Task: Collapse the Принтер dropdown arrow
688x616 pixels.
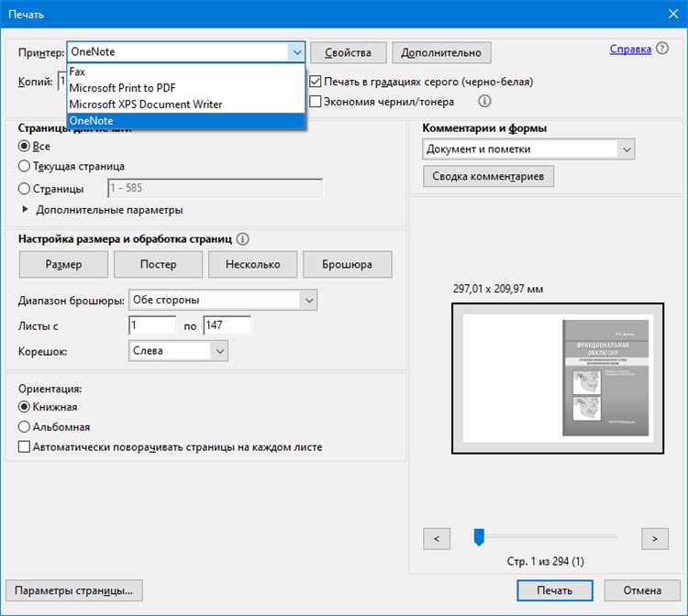Action: coord(296,52)
